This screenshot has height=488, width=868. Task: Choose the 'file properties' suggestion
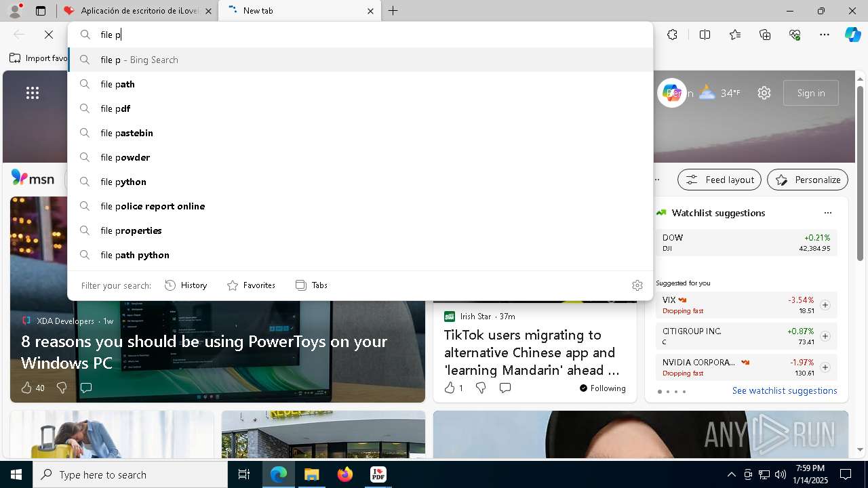pos(361,230)
